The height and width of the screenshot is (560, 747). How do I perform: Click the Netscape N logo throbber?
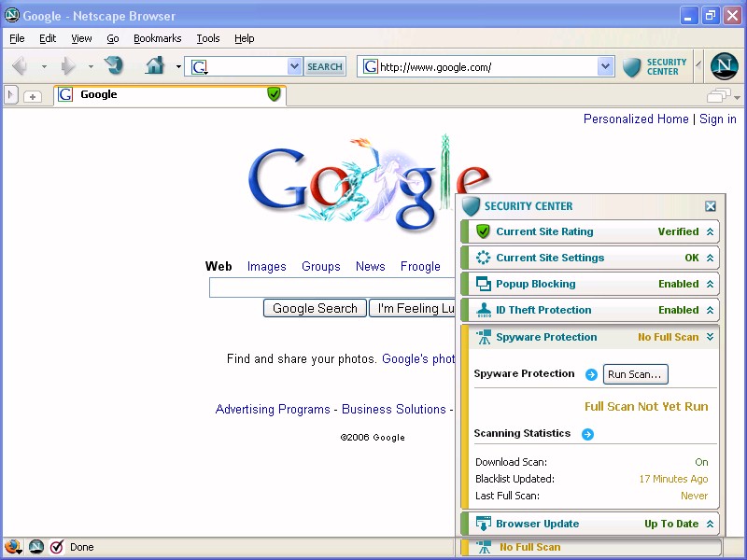(725, 66)
